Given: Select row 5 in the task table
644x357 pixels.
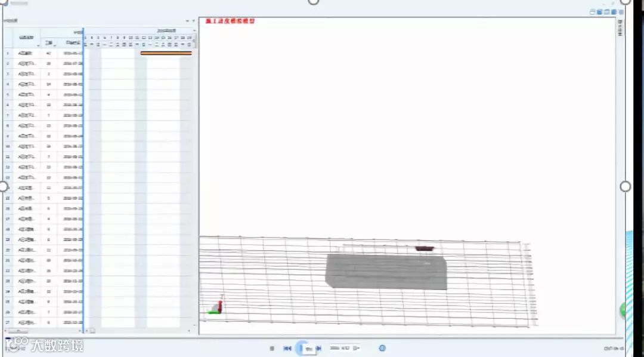Looking at the screenshot, I should coord(43,94).
